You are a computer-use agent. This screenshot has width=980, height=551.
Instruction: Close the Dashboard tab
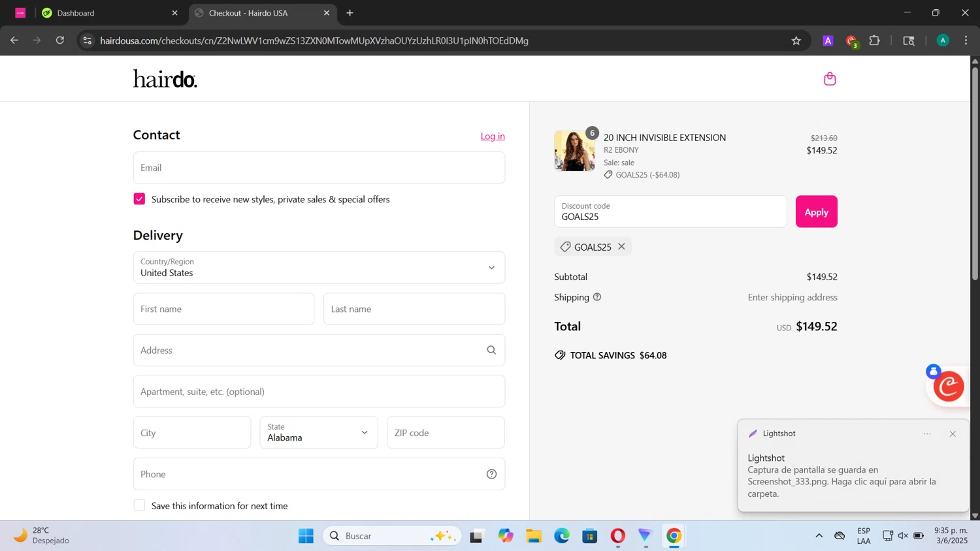click(174, 13)
